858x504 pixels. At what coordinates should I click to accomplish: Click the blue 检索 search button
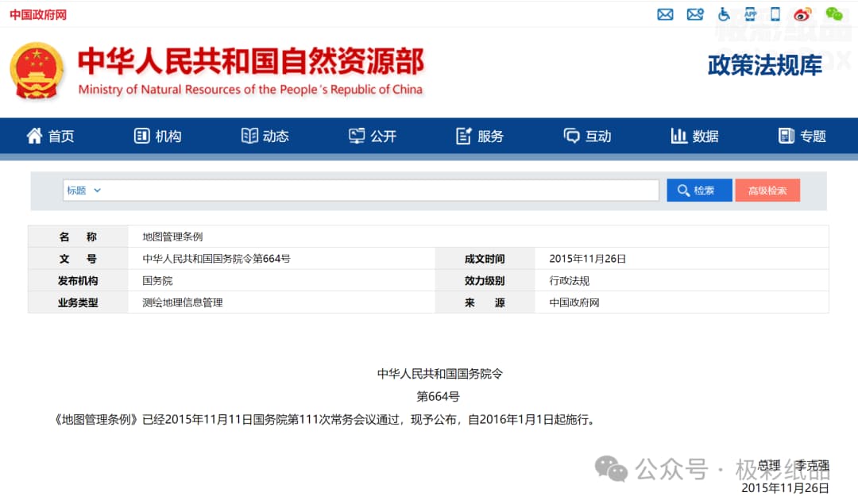(x=699, y=190)
